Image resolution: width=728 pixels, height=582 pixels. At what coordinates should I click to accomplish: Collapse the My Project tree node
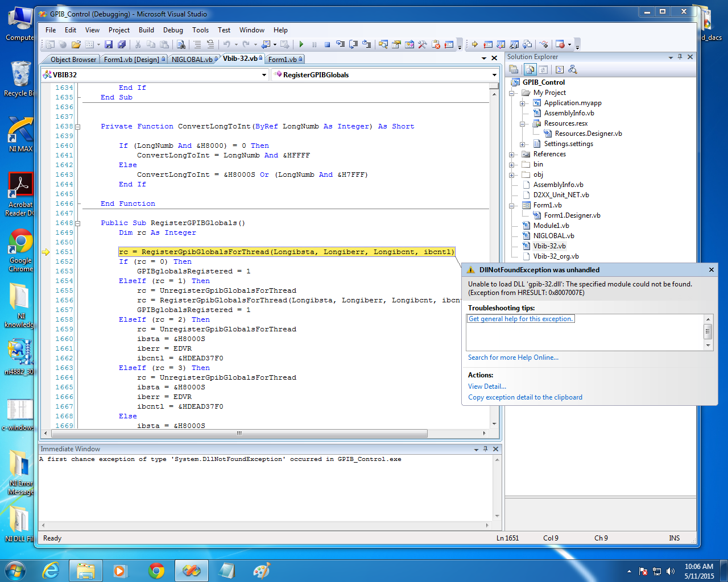tap(511, 93)
